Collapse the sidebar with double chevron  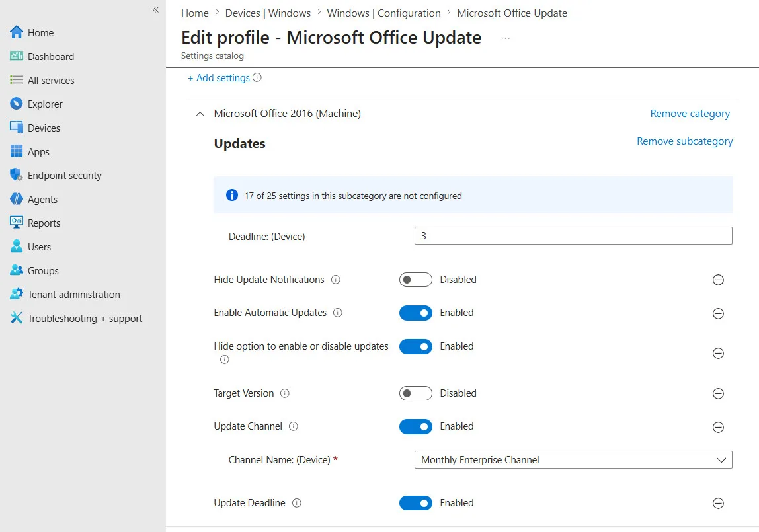coord(156,10)
